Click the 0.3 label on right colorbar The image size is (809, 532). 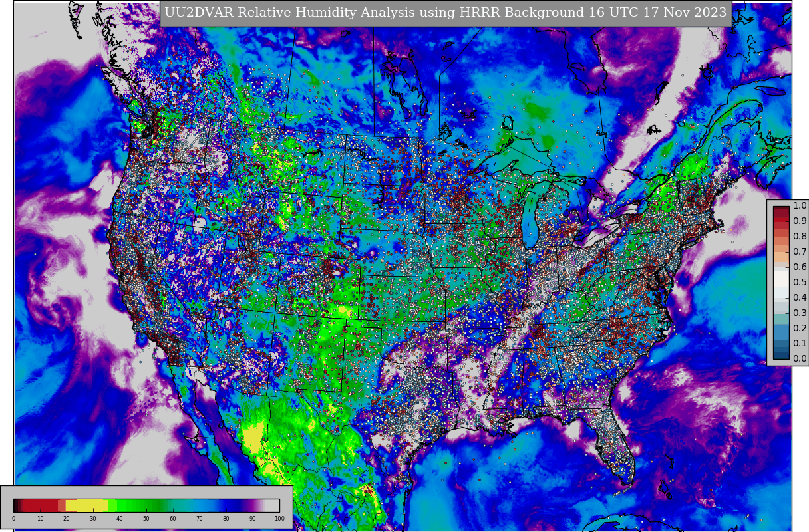(800, 313)
